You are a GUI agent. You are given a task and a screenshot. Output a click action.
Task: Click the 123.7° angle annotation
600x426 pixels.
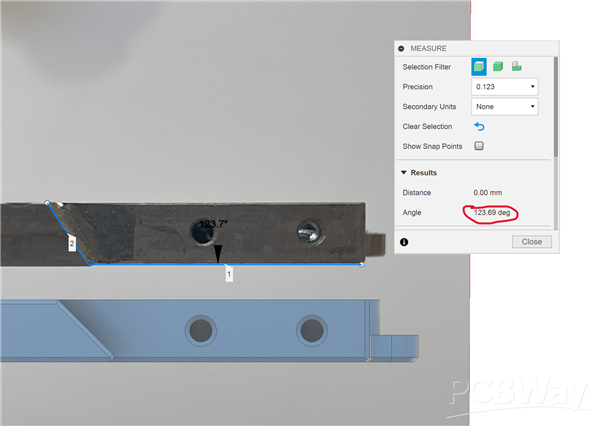point(214,225)
